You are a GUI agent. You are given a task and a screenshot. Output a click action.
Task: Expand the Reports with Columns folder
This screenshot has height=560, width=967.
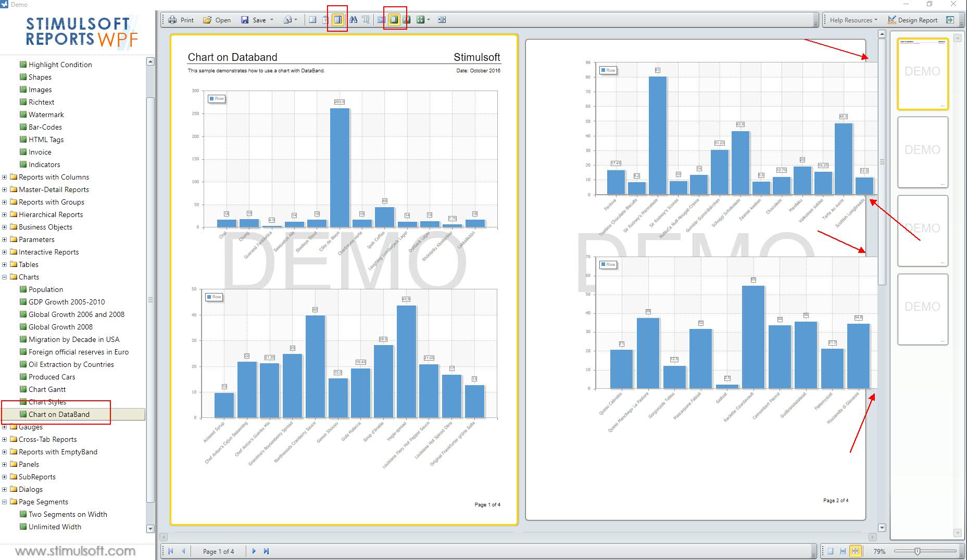coord(5,177)
